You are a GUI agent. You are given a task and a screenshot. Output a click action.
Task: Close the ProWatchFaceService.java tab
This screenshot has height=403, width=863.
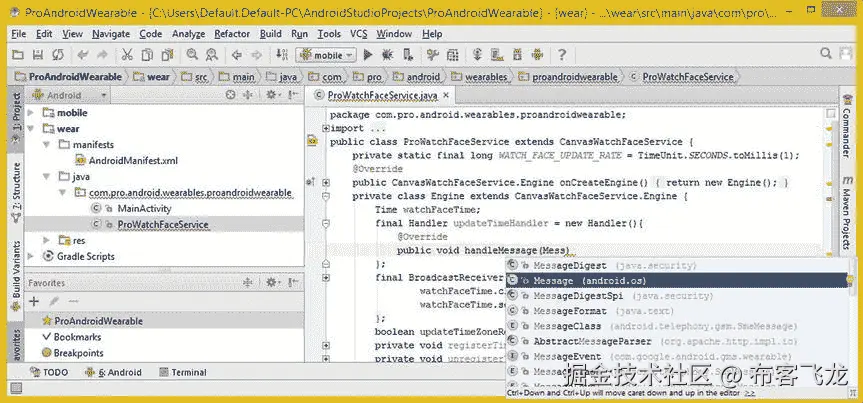click(x=446, y=95)
